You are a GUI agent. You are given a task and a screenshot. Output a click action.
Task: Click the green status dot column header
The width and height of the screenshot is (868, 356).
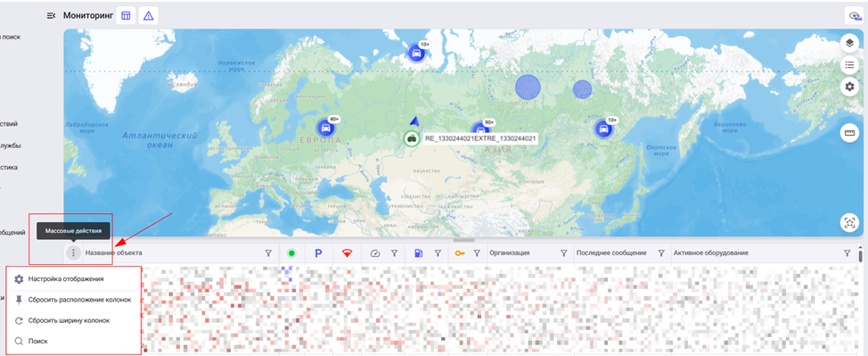coord(291,253)
